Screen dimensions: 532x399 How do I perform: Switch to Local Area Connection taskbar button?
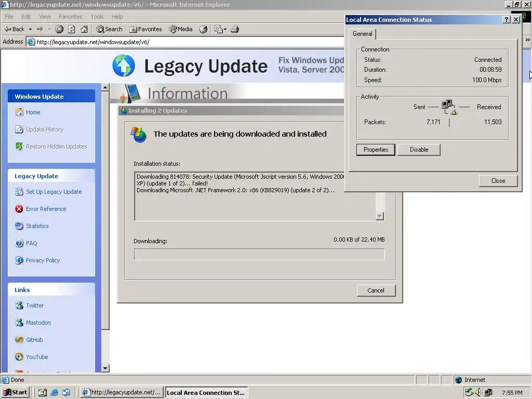(207, 392)
